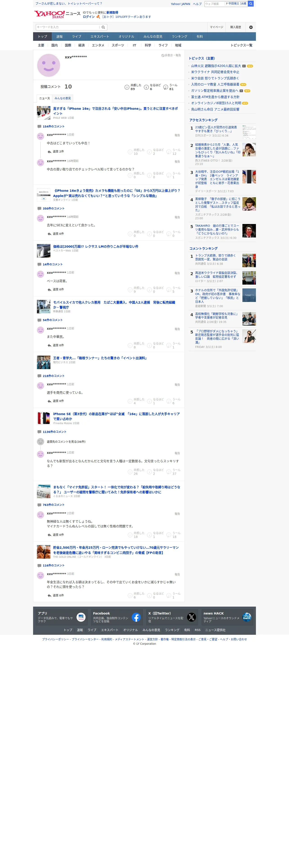Open 1136件のコメント link
Screen dimensions: 289x868
click(x=54, y=432)
